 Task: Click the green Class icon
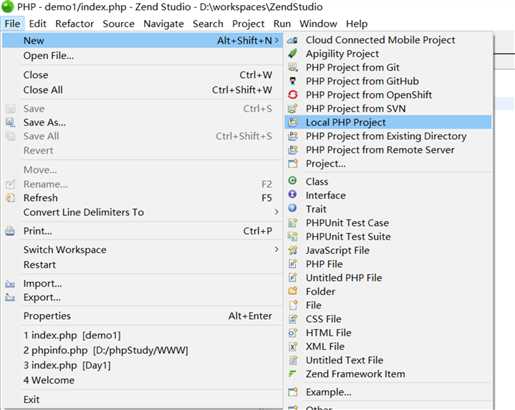pyautogui.click(x=292, y=181)
